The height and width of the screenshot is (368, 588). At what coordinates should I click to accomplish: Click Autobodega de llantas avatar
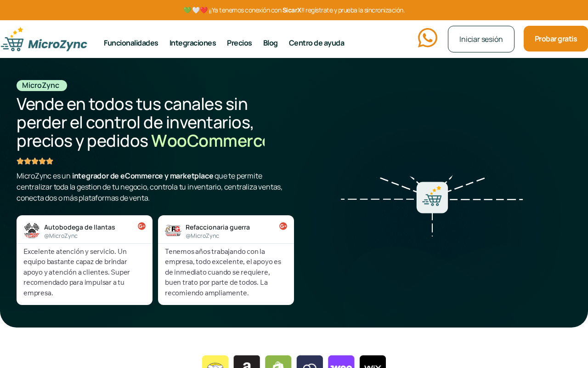click(32, 230)
